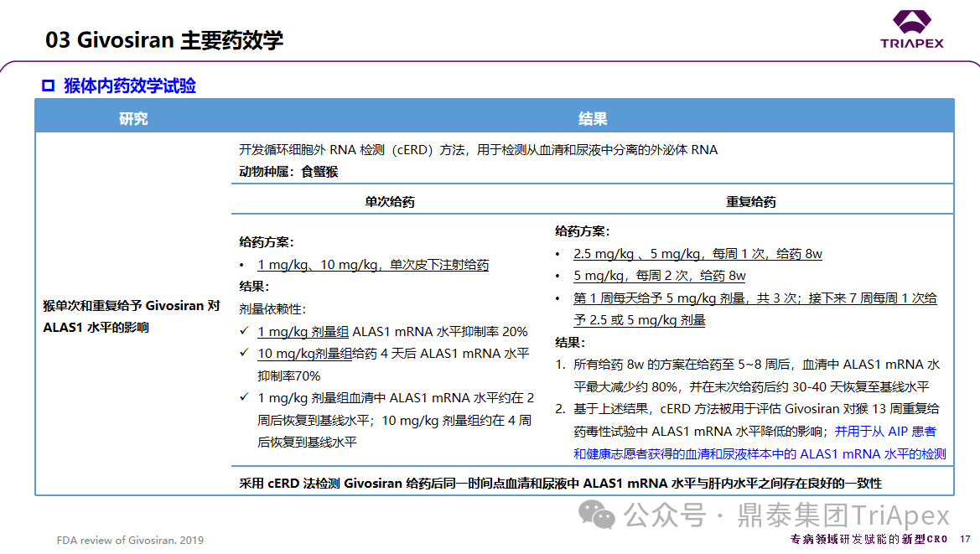Click the 单次给药 column heading
The image size is (980, 554).
[389, 202]
